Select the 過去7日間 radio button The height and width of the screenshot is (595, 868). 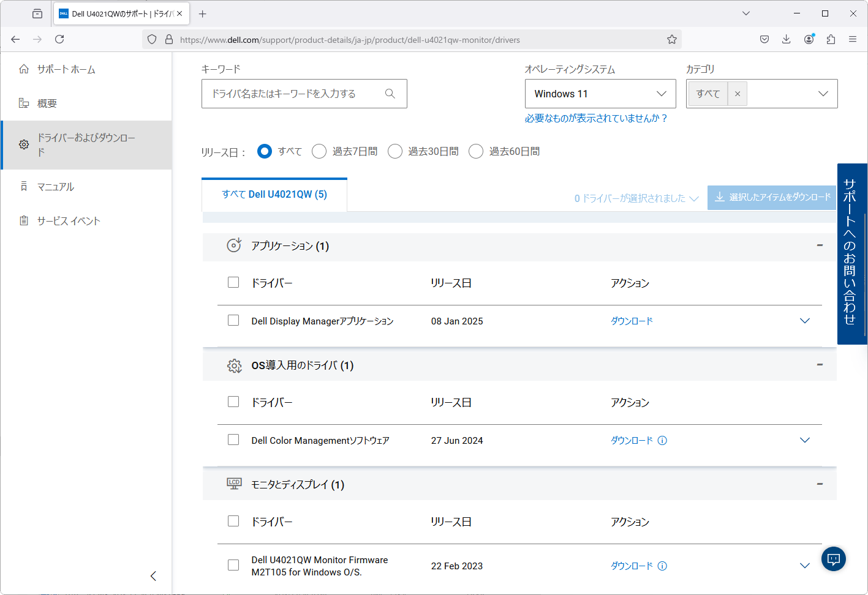(319, 151)
